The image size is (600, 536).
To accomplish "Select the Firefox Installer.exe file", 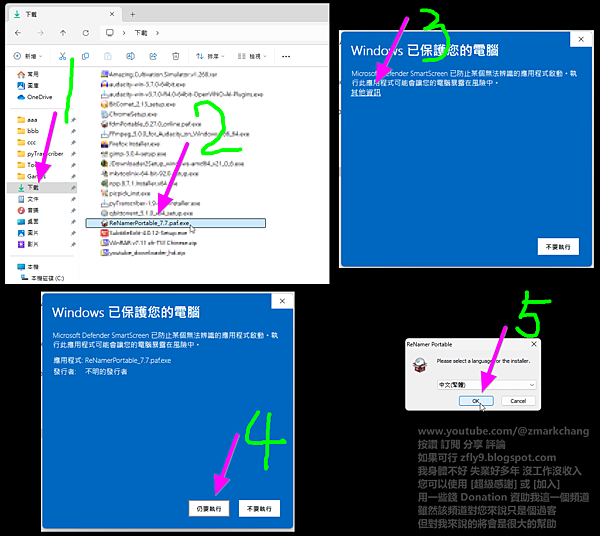I will point(130,144).
